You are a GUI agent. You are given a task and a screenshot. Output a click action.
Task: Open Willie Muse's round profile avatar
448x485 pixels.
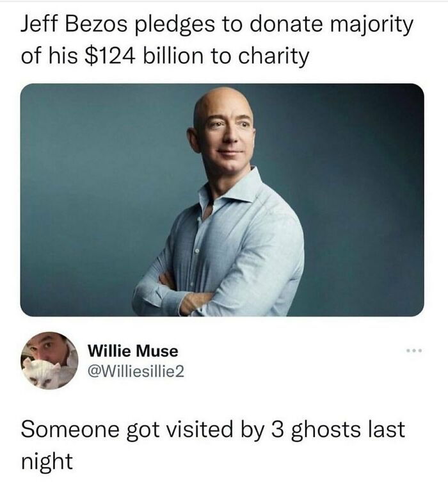click(x=49, y=360)
